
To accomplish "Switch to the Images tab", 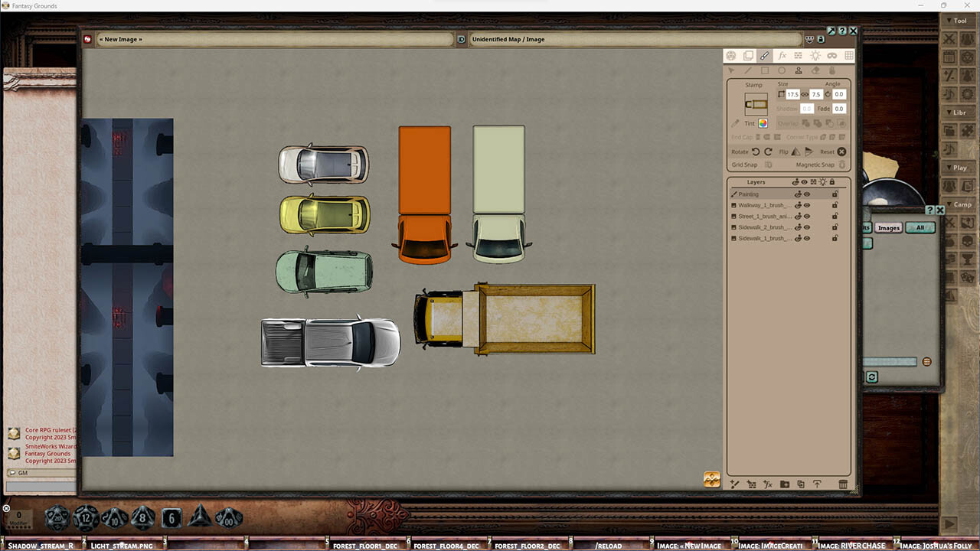I will (888, 227).
